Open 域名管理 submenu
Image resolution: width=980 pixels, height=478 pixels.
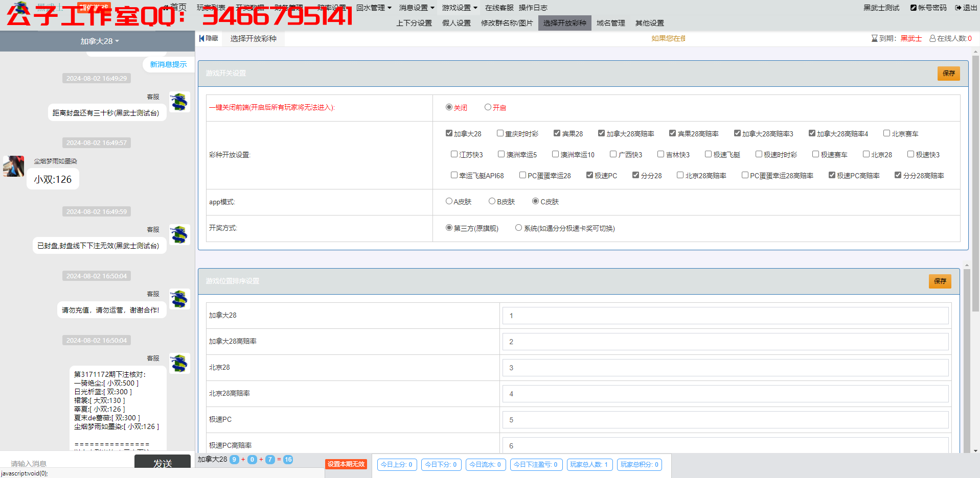pyautogui.click(x=611, y=23)
